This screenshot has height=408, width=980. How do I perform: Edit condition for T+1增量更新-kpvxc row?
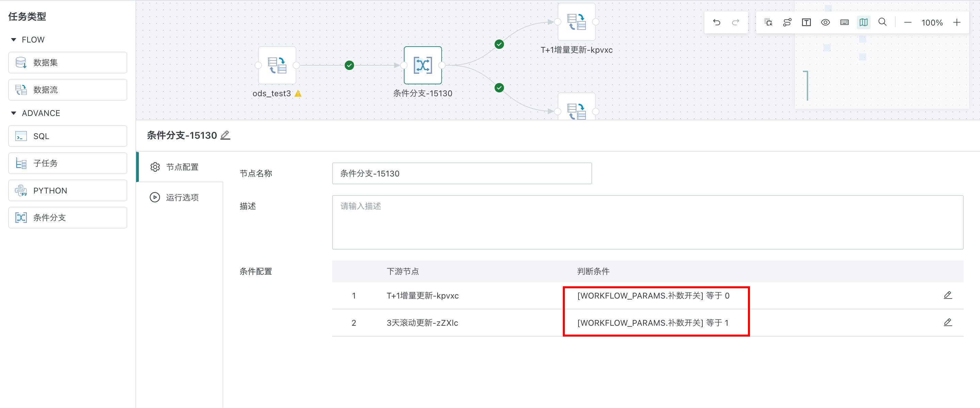coord(948,295)
